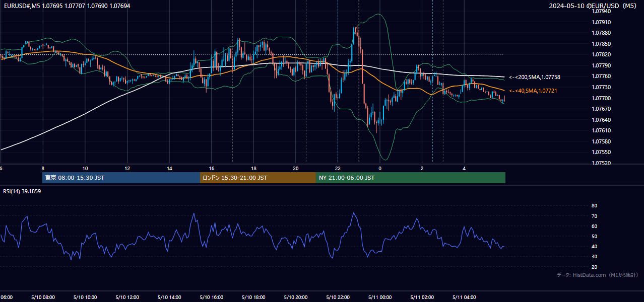Click the 5/10 12:00 time axis label
The height and width of the screenshot is (302, 644).
pos(127,297)
